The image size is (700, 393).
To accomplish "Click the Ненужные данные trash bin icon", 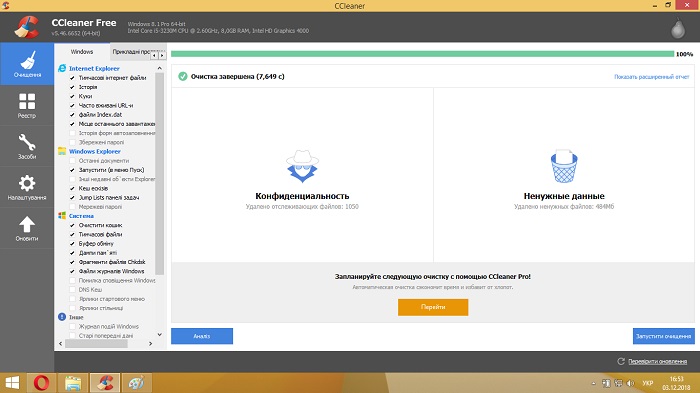I will (x=564, y=166).
